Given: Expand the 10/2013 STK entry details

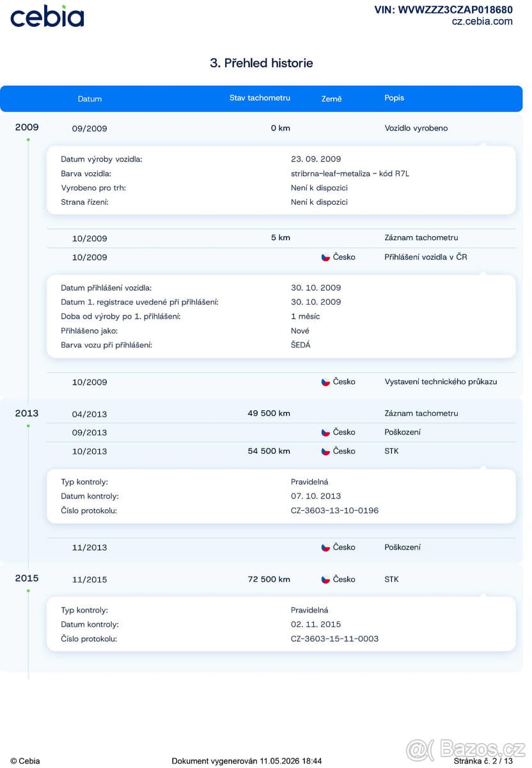Looking at the screenshot, I should point(281,451).
